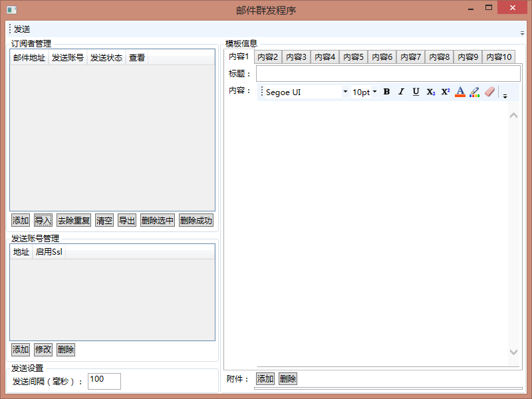The width and height of the screenshot is (532, 399).
Task: Click the font color icon
Action: click(x=460, y=92)
